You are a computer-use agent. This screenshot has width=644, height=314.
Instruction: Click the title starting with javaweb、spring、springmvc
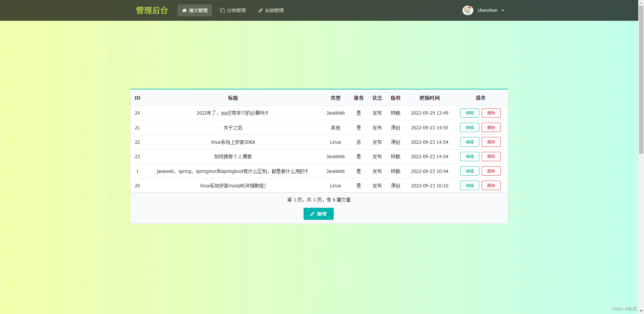(x=232, y=171)
